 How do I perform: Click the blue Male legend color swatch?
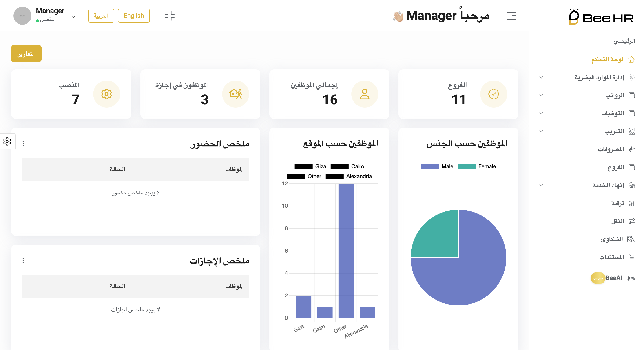point(429,166)
